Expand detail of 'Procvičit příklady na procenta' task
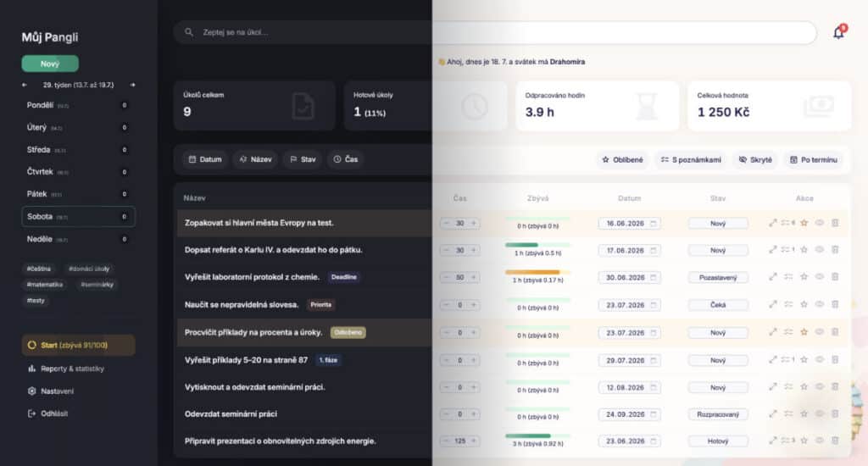868x466 pixels. [x=773, y=332]
